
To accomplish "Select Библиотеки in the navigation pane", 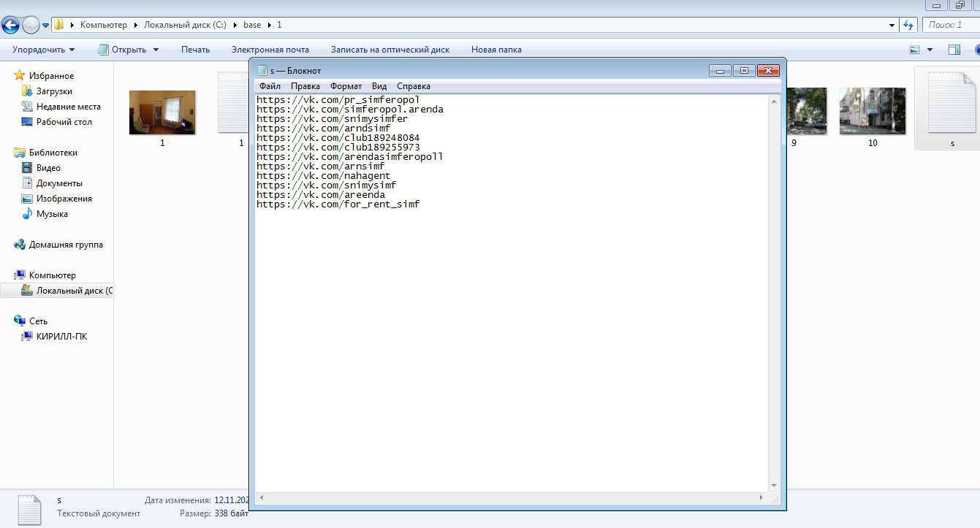I will tap(53, 153).
